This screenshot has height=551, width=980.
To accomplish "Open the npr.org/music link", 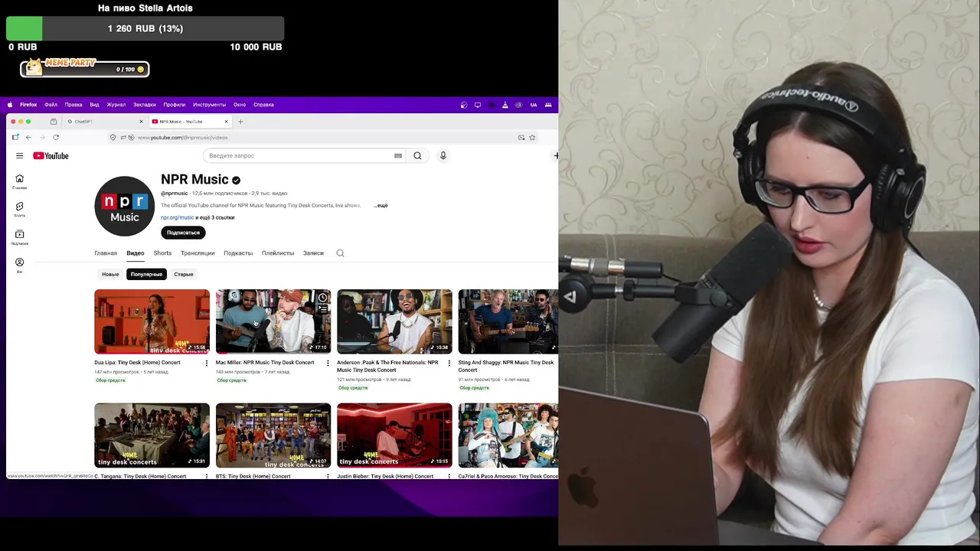I will click(x=177, y=217).
